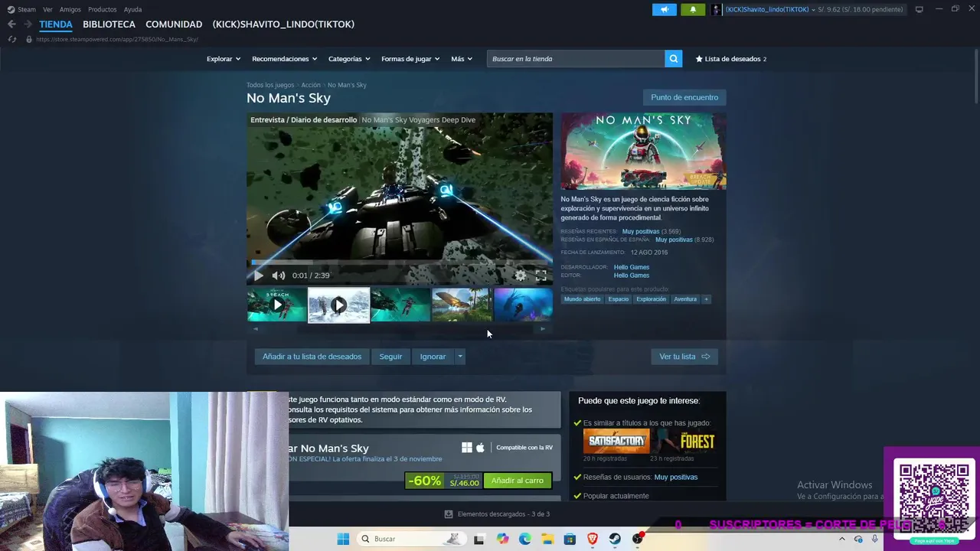Open Lista de deseados link

[730, 59]
